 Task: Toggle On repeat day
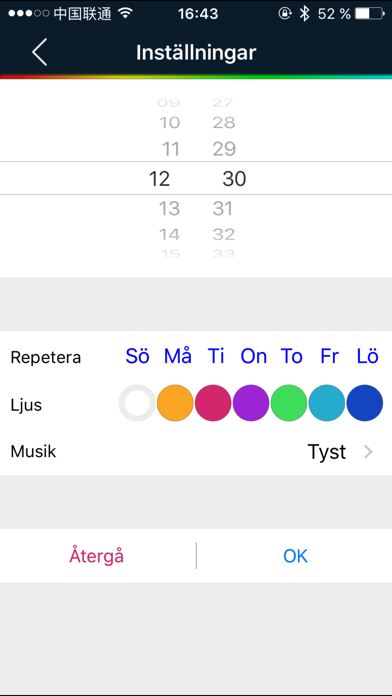[x=253, y=356]
